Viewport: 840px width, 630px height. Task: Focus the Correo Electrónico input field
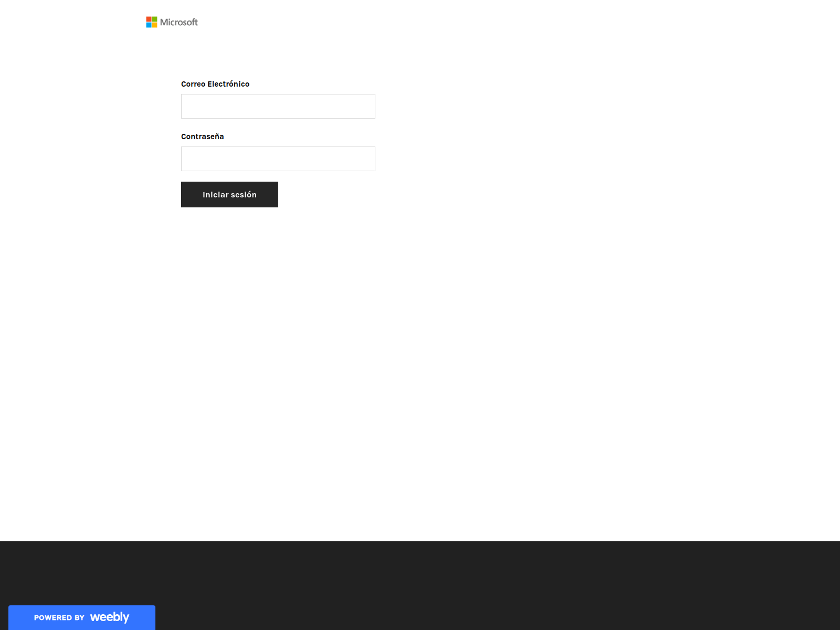tap(278, 107)
